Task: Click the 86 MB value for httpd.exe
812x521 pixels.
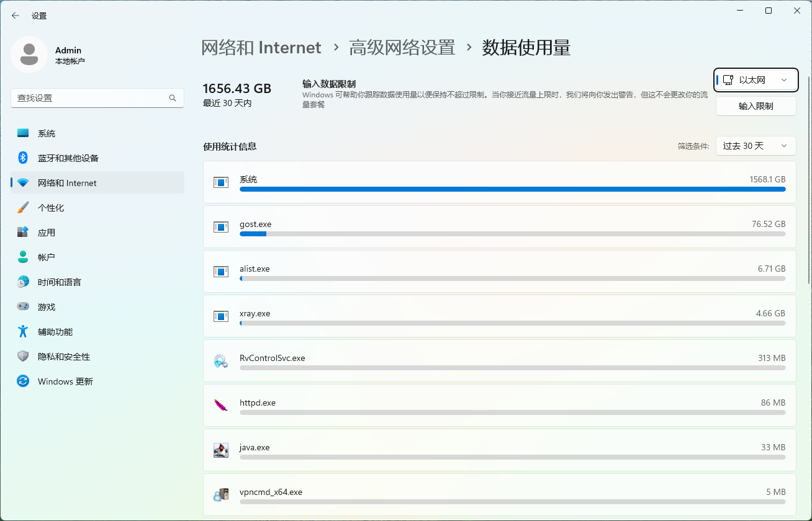Action: click(774, 403)
